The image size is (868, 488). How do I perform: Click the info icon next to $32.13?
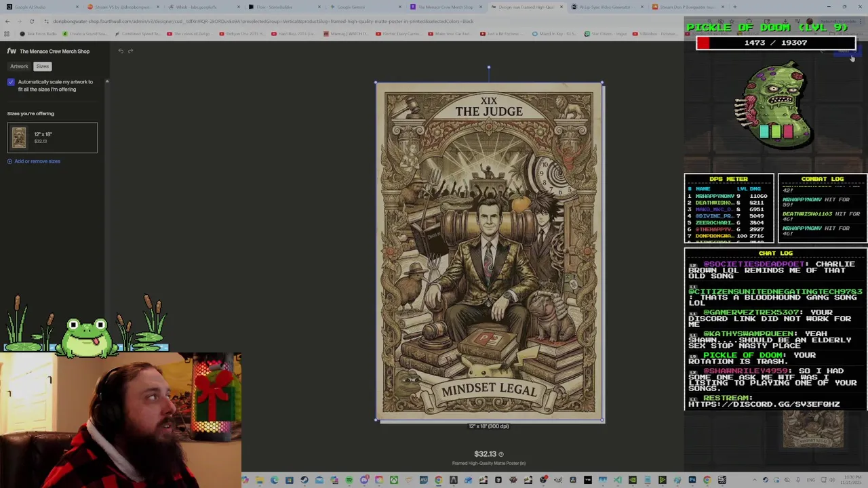point(501,454)
